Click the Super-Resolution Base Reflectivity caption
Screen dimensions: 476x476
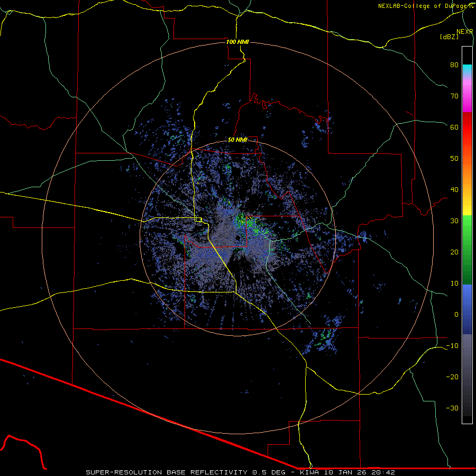click(x=241, y=472)
